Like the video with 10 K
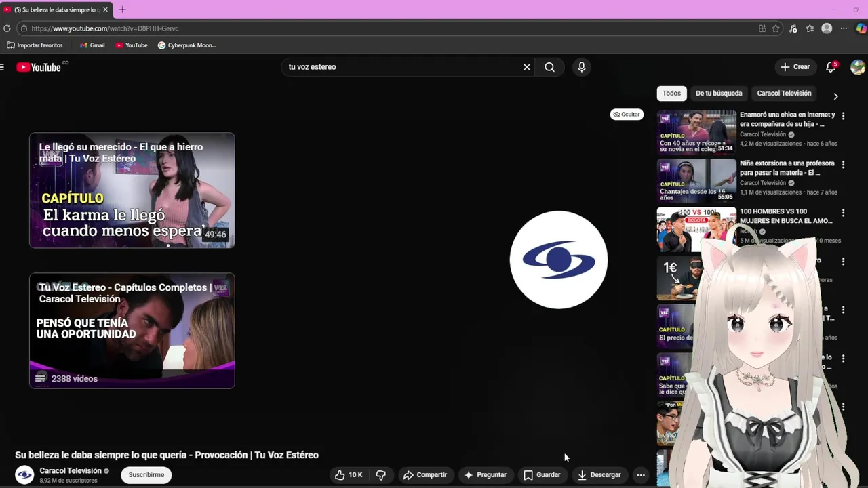 click(349, 475)
